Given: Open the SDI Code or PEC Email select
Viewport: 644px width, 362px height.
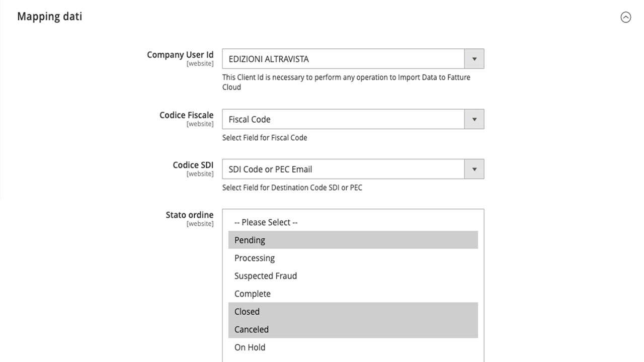Looking at the screenshot, I should 343,169.
